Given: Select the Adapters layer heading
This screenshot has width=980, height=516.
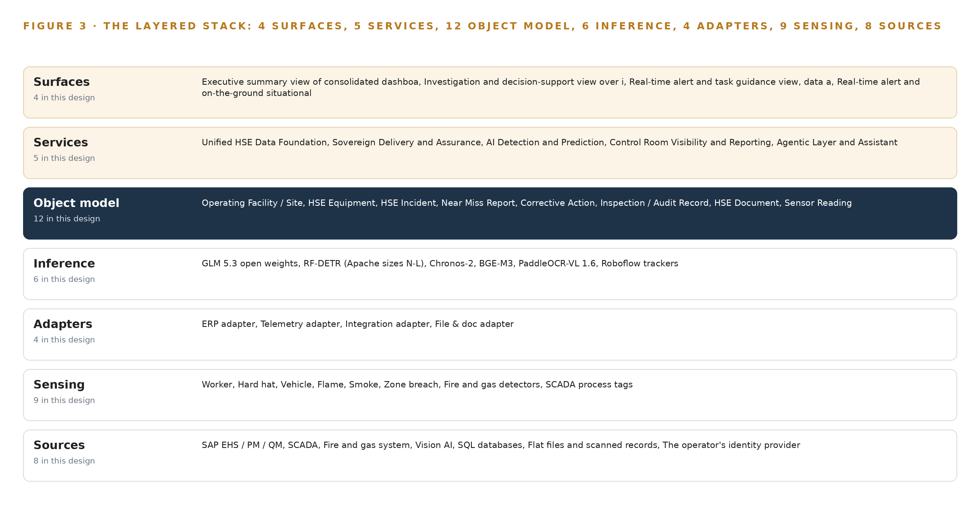Looking at the screenshot, I should (x=63, y=324).
